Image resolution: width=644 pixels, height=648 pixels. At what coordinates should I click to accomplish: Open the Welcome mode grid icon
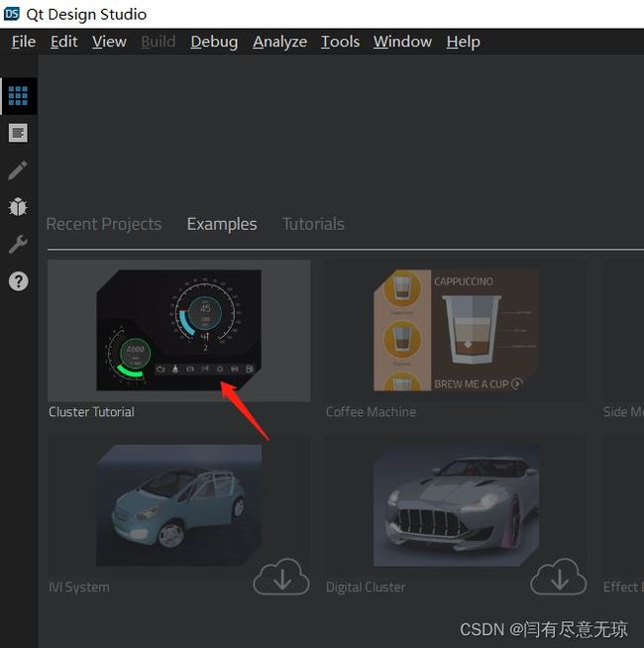click(18, 96)
